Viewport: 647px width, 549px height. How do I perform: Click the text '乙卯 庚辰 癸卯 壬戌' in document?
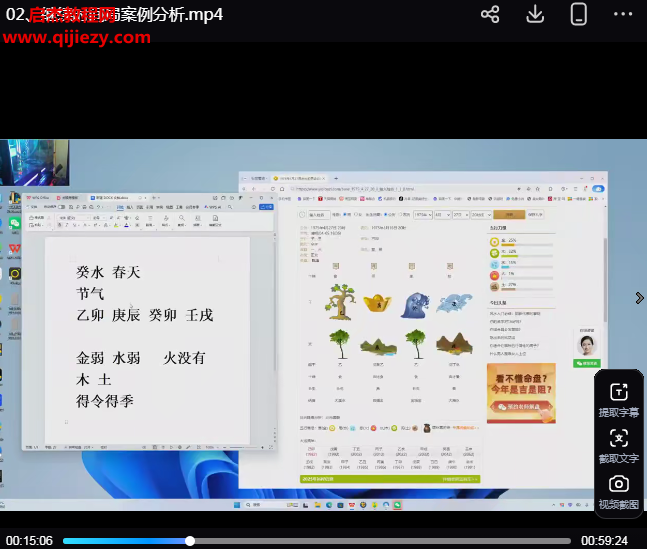pos(145,315)
